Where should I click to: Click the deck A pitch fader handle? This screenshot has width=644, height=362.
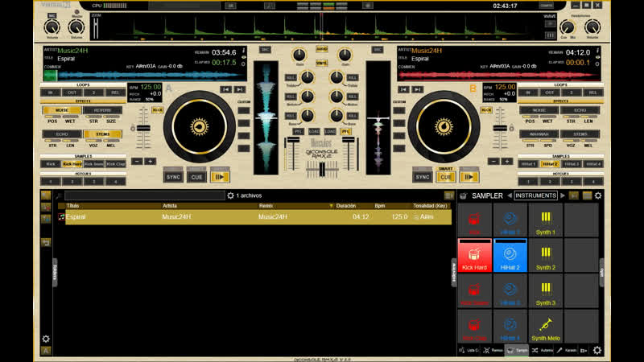143,129
